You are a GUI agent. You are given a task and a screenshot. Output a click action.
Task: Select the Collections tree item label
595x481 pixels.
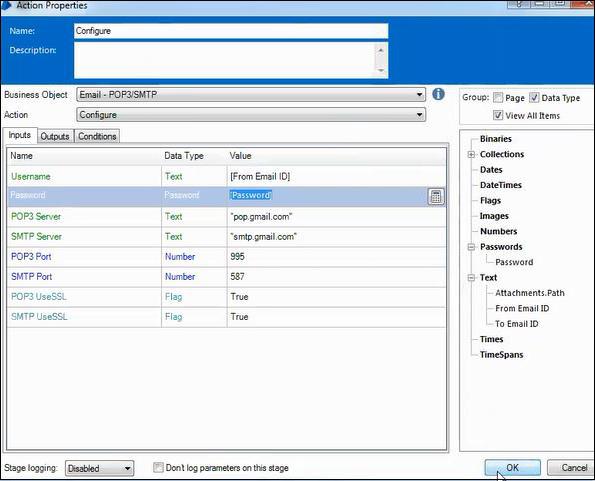(x=502, y=154)
